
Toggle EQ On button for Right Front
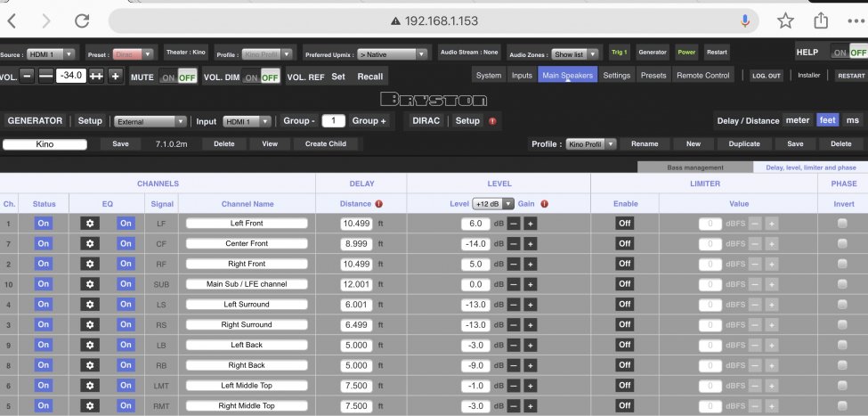coord(126,264)
